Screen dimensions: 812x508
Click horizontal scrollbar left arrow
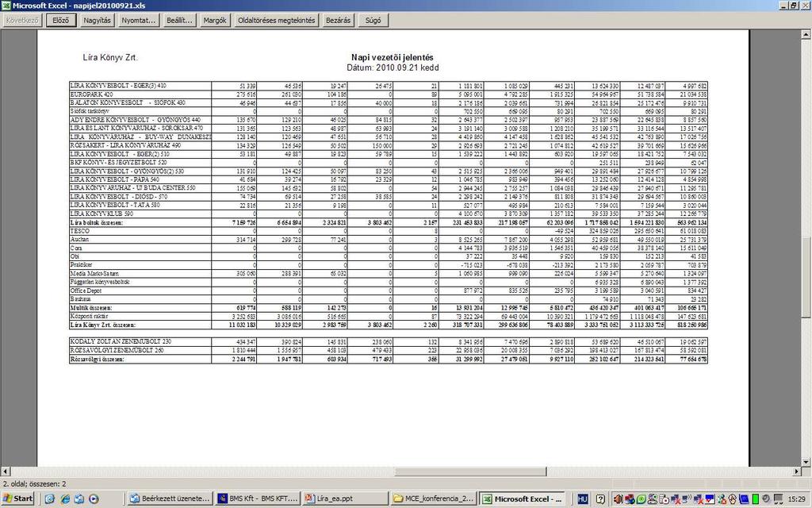tap(6, 471)
